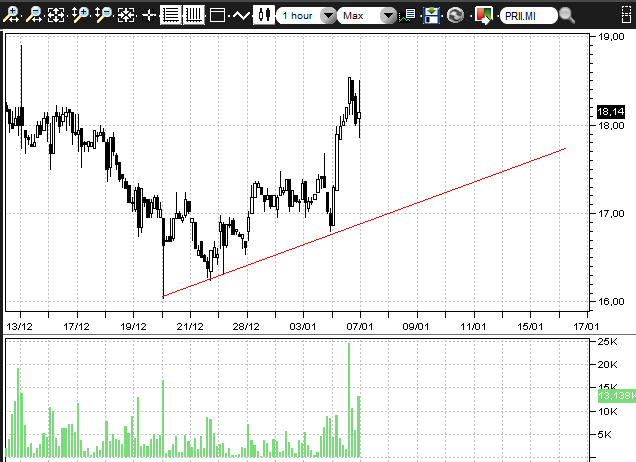The height and width of the screenshot is (462, 636).
Task: Click the symbol search magnifier
Action: tap(566, 15)
